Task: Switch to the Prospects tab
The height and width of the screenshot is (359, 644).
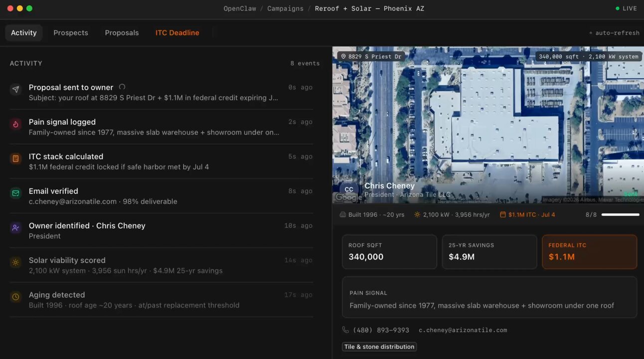Action: [x=71, y=33]
